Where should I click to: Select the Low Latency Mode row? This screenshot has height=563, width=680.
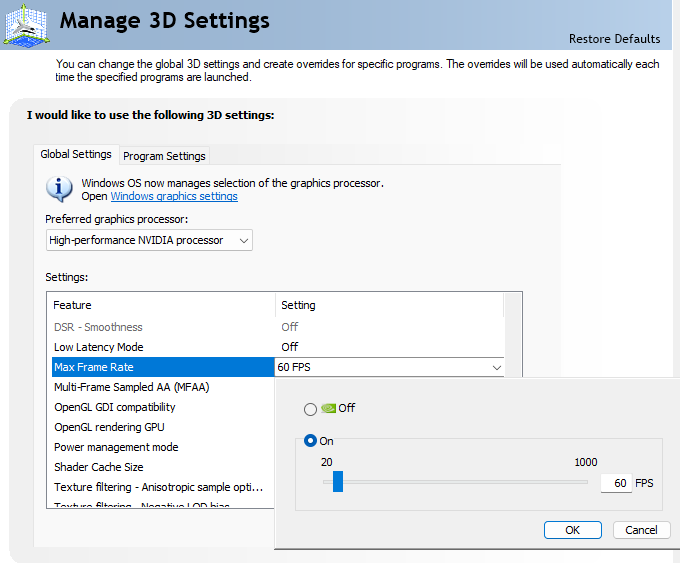coord(99,347)
